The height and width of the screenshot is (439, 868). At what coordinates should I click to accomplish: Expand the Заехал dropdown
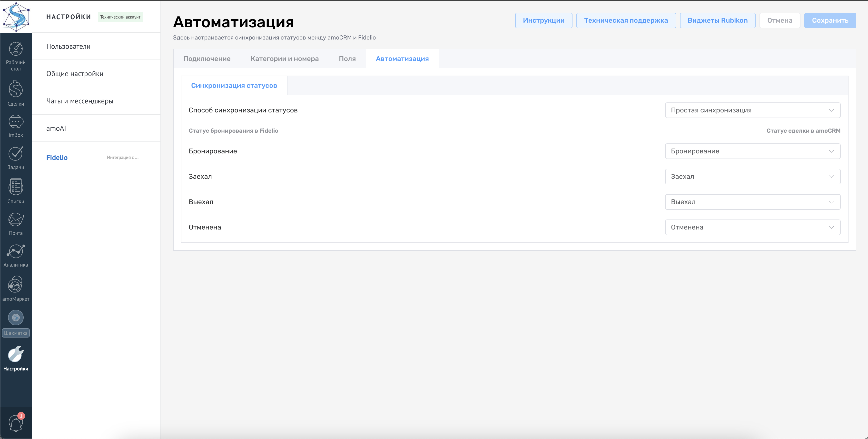752,176
